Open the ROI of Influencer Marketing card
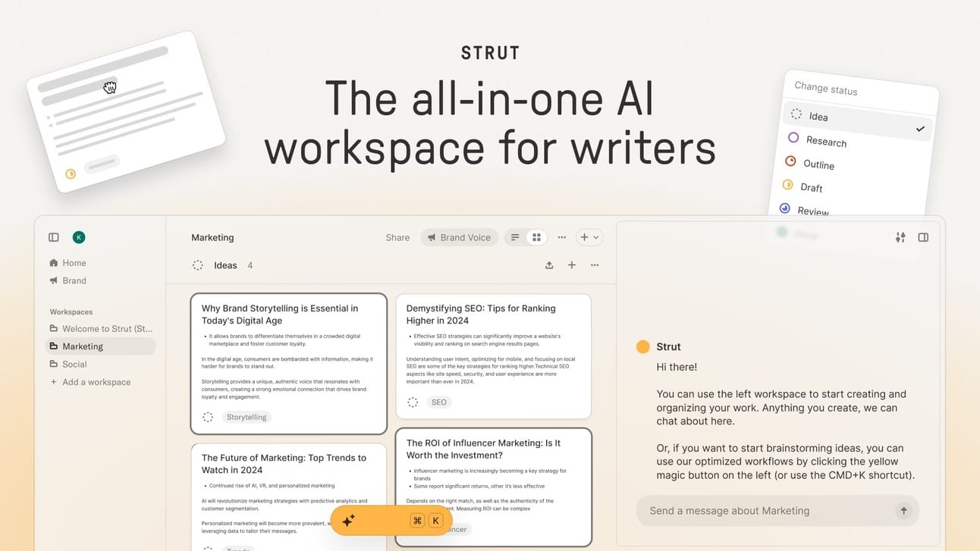The image size is (980, 551). tap(493, 487)
